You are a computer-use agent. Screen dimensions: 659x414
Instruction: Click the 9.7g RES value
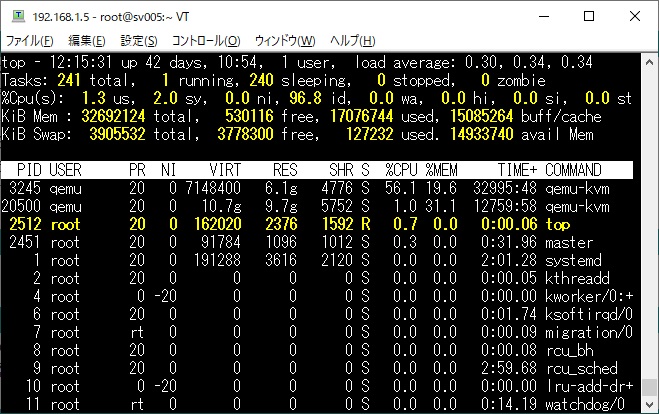[x=281, y=206]
